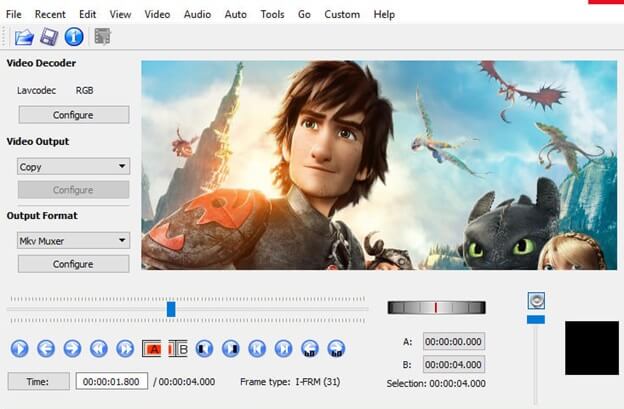
Task: Open the Audio menu
Action: (197, 14)
